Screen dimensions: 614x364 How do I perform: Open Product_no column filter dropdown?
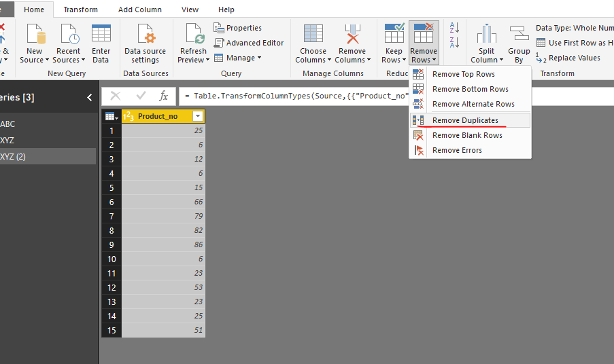point(198,116)
